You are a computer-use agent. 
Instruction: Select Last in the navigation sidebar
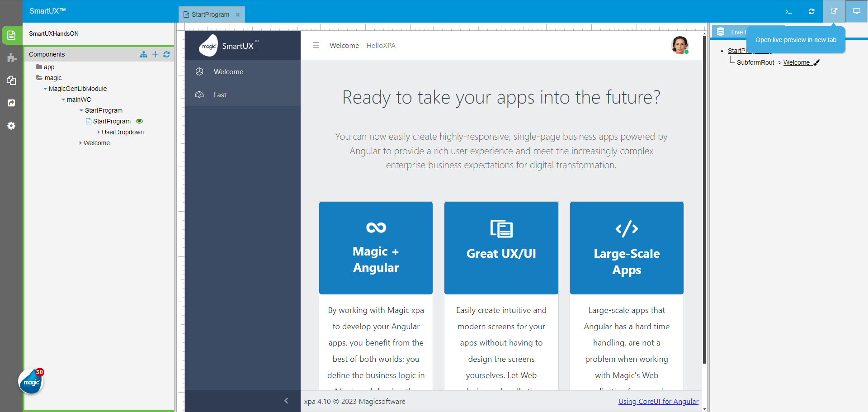pyautogui.click(x=220, y=95)
